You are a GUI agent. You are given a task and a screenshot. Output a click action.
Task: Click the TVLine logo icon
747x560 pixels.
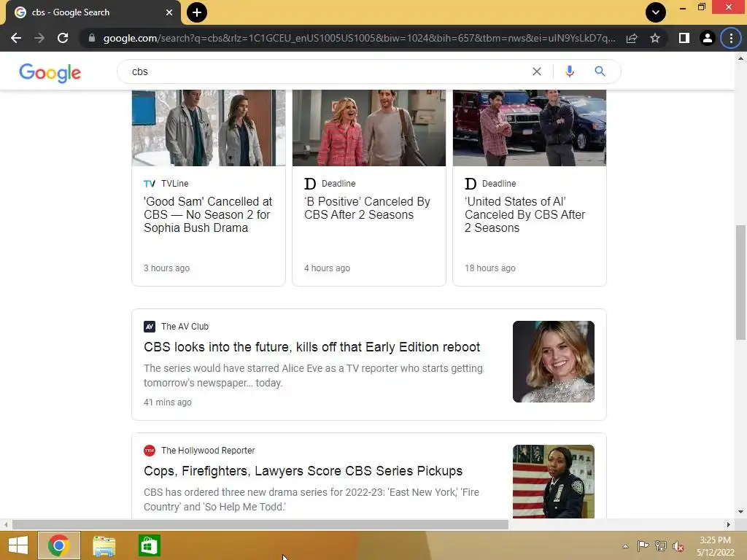pyautogui.click(x=150, y=183)
